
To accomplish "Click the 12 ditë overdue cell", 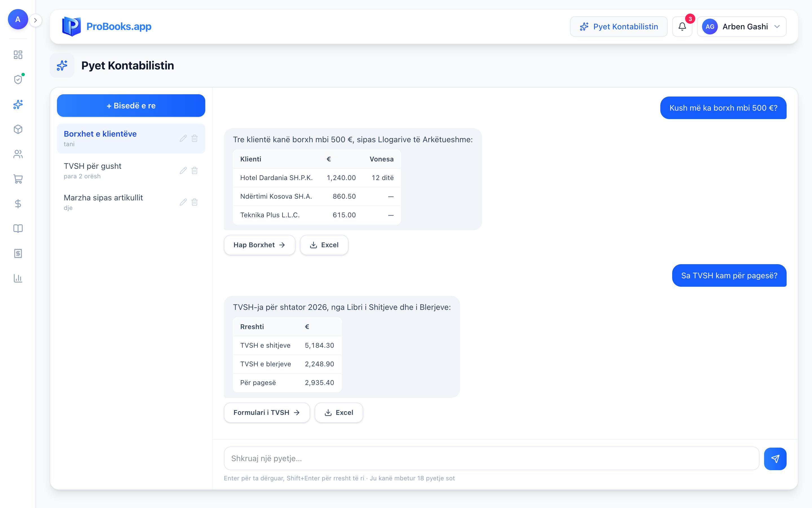I will pyautogui.click(x=383, y=178).
